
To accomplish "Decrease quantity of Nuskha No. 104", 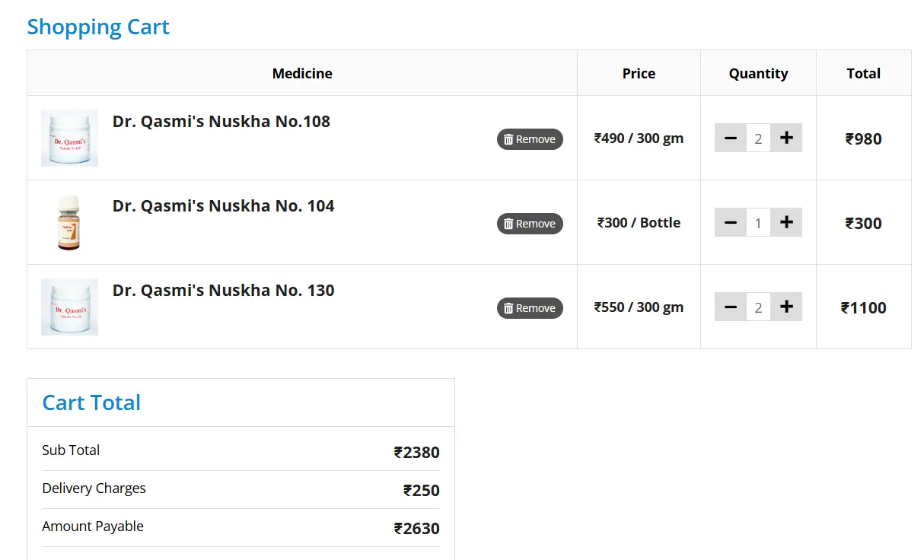I will click(x=730, y=223).
